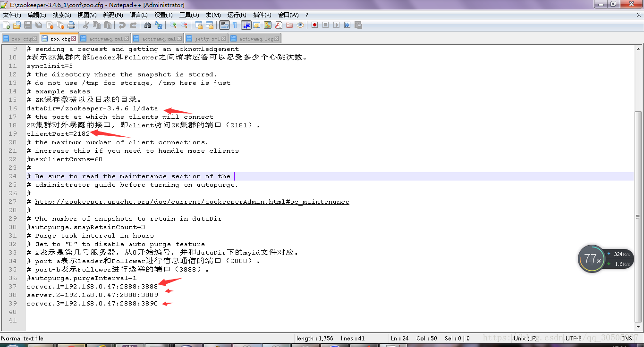Open the 设置(T) menu

pyautogui.click(x=163, y=15)
